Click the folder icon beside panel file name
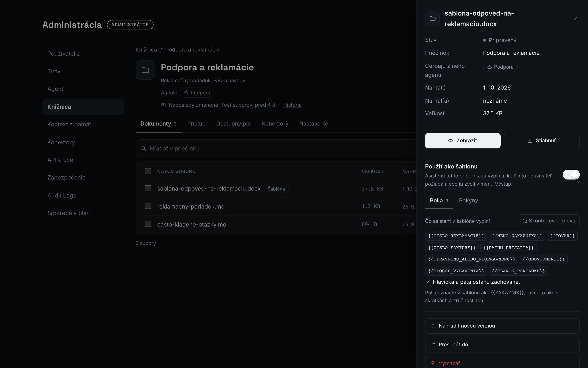 coord(432,19)
